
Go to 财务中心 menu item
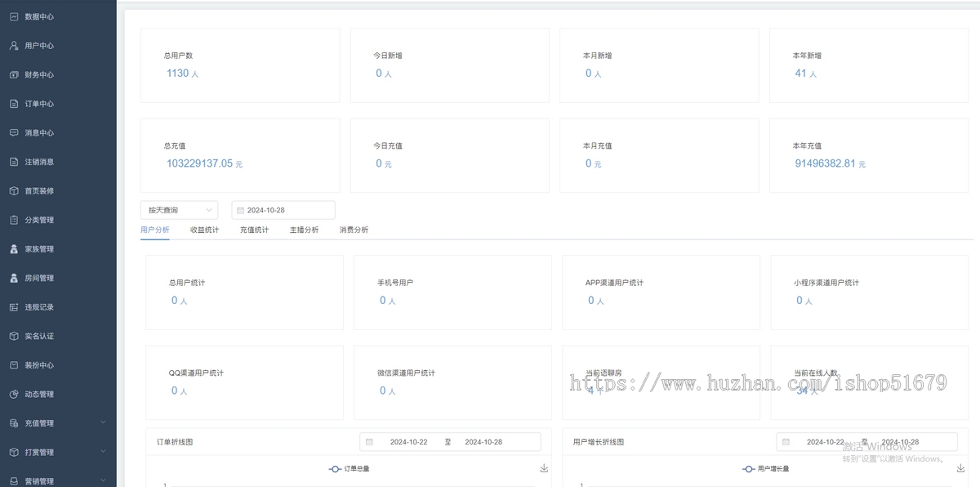[x=58, y=74]
